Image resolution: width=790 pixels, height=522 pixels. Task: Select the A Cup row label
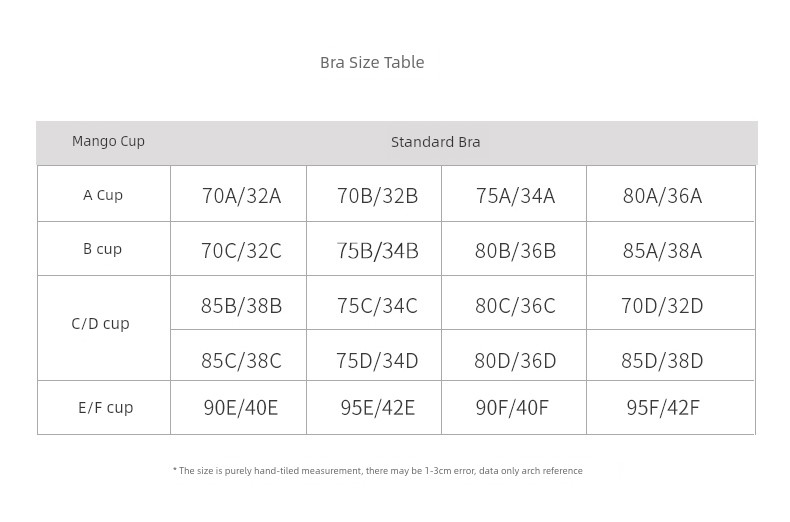[x=103, y=195]
